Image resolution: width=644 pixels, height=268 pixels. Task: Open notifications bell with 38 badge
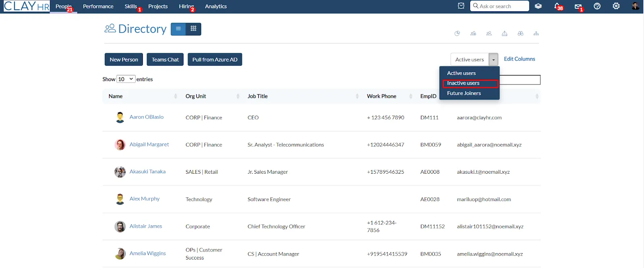(558, 6)
